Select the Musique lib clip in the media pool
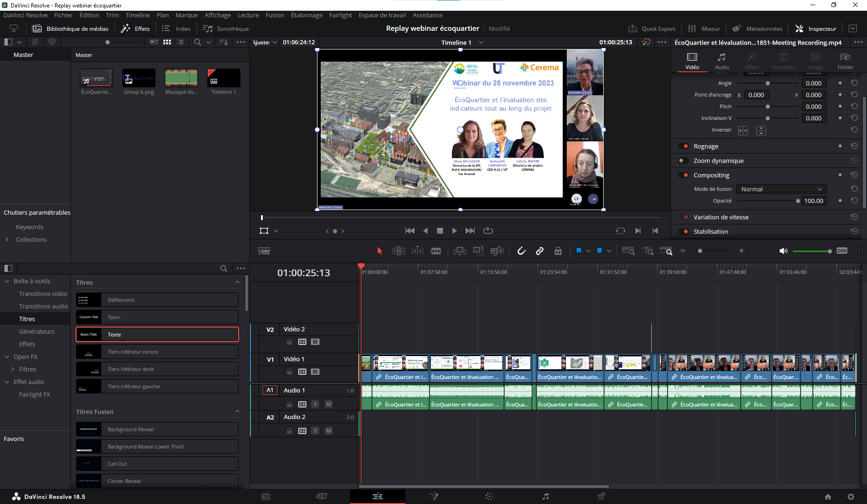867x504 pixels. (181, 78)
